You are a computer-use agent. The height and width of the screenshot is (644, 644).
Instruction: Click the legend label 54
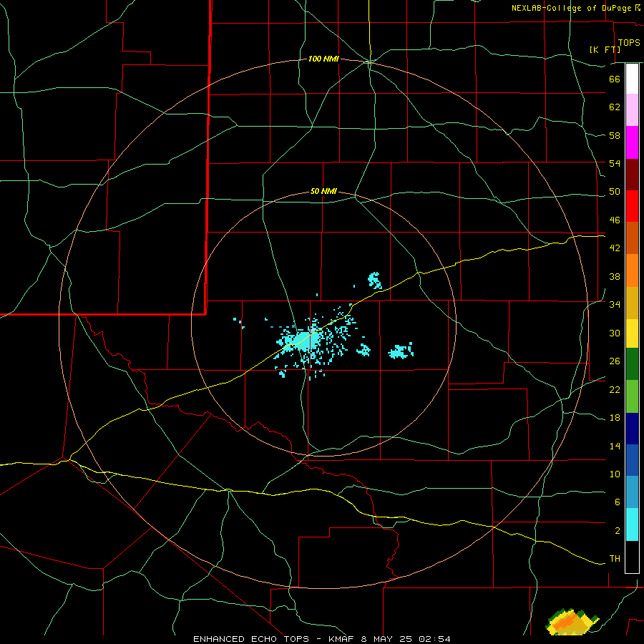(x=615, y=163)
